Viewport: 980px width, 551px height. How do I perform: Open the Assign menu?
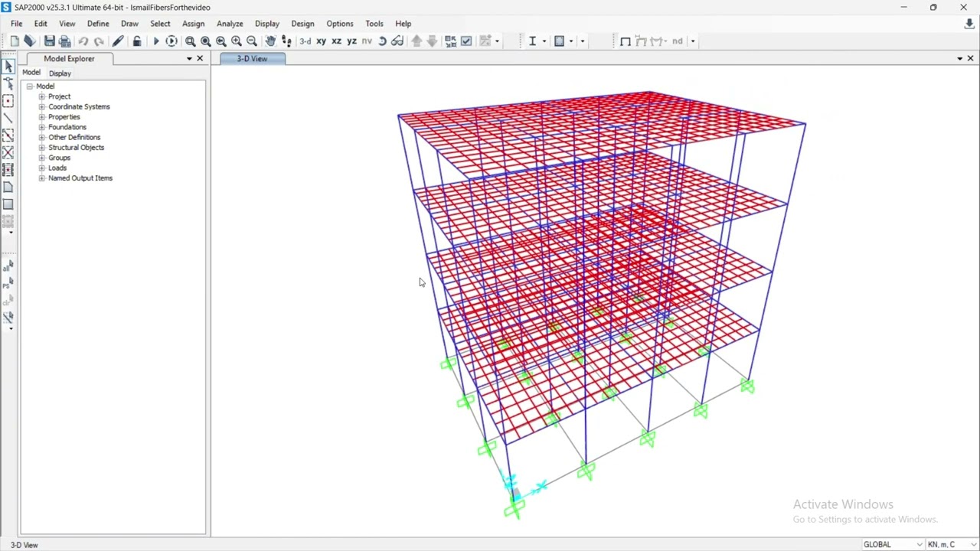coord(193,24)
